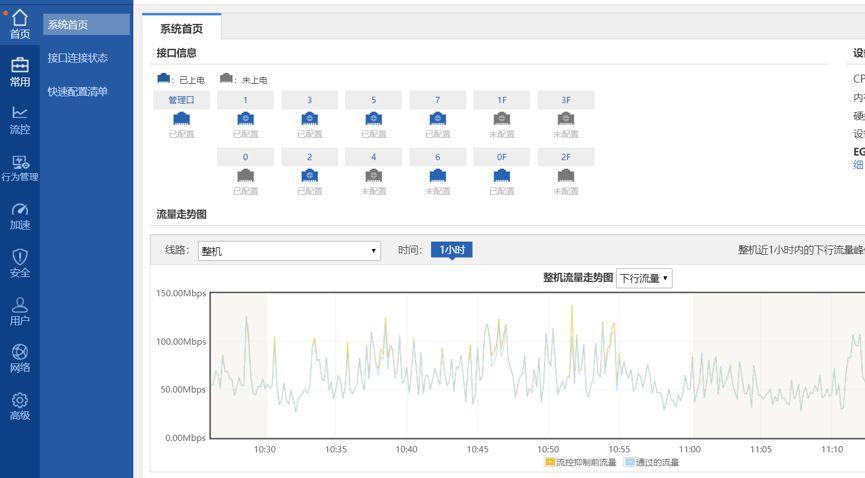Click the 管理口 management port icon
The width and height of the screenshot is (865, 478).
point(181,119)
